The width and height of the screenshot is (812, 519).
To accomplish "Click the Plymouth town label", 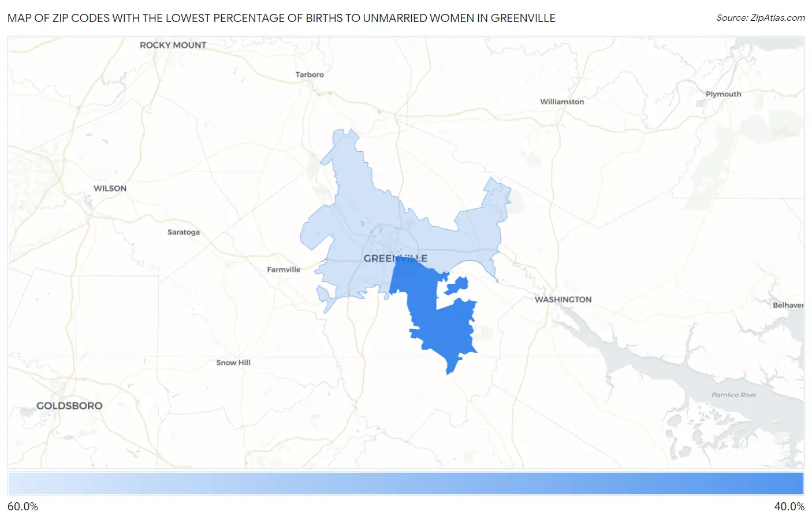I will (x=723, y=94).
